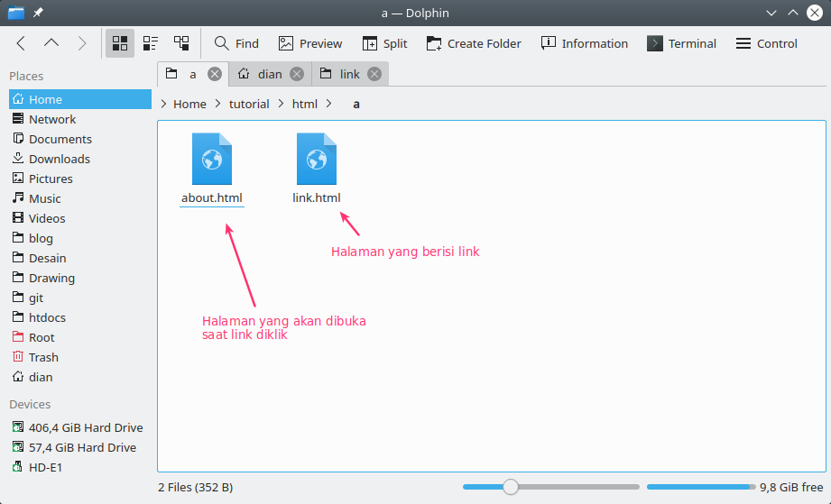Image resolution: width=831 pixels, height=504 pixels.
Task: Select the link.html file icon
Action: pos(317,159)
